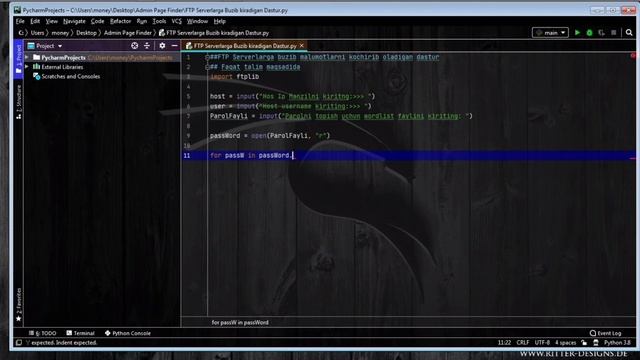Viewport: 640px width, 360px height.
Task: Click line number 11 in gutter
Action: [x=187, y=156]
